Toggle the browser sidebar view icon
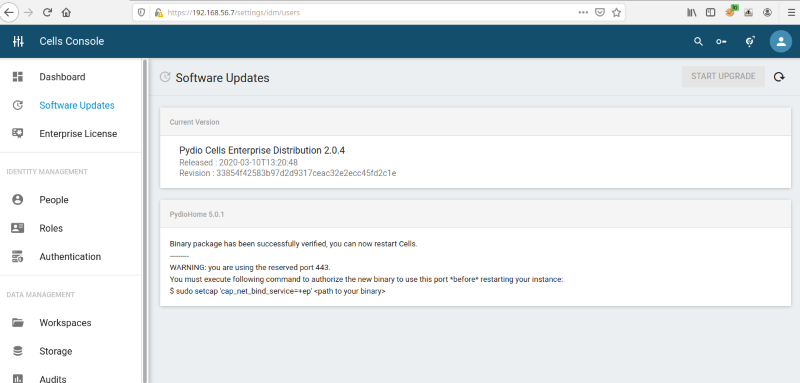Image resolution: width=800 pixels, height=383 pixels. coord(710,12)
